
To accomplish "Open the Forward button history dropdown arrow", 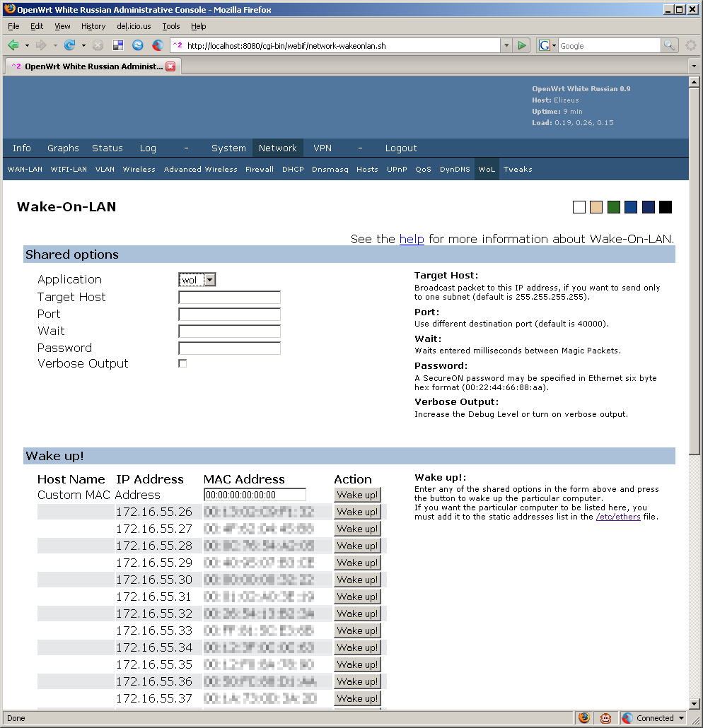I will (55, 45).
